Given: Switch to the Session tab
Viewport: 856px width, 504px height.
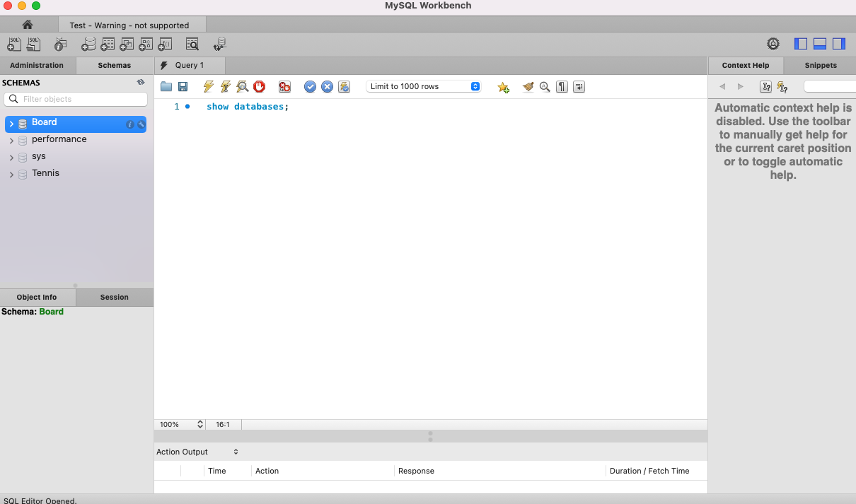Looking at the screenshot, I should tap(115, 298).
